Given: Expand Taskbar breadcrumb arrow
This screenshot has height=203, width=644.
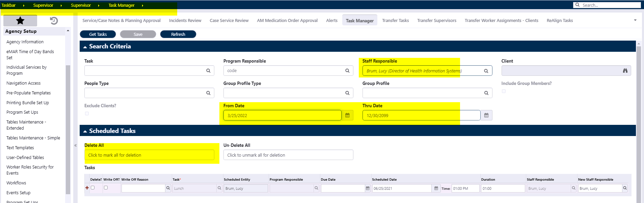Looking at the screenshot, I should click(24, 5).
